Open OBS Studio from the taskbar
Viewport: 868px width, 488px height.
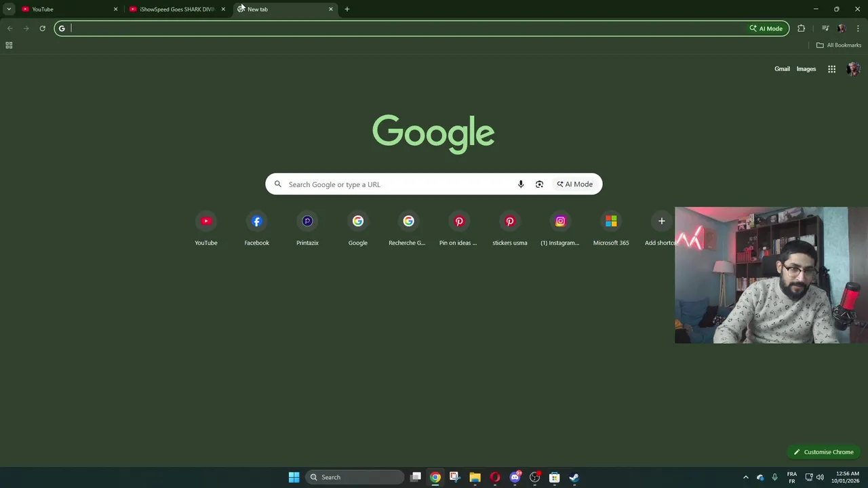click(x=534, y=477)
